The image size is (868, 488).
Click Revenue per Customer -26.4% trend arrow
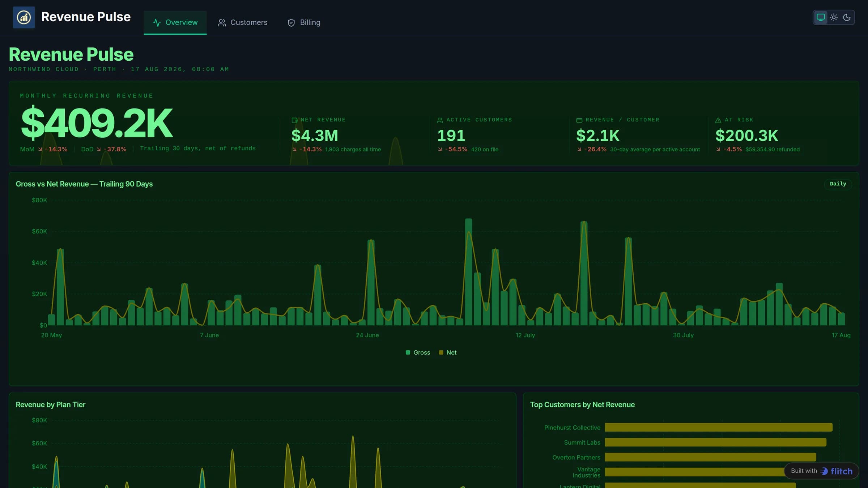click(x=579, y=149)
